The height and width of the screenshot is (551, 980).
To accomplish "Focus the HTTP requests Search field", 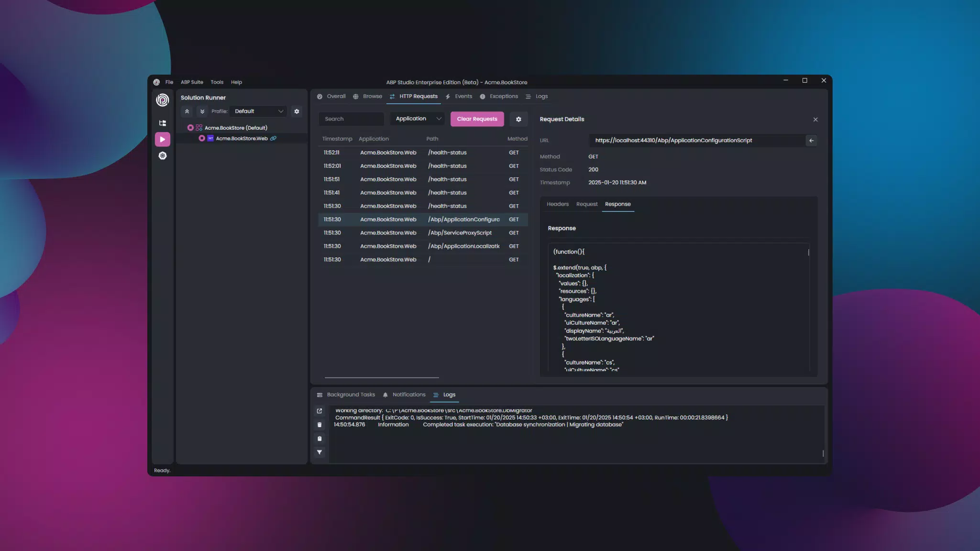I will point(351,119).
